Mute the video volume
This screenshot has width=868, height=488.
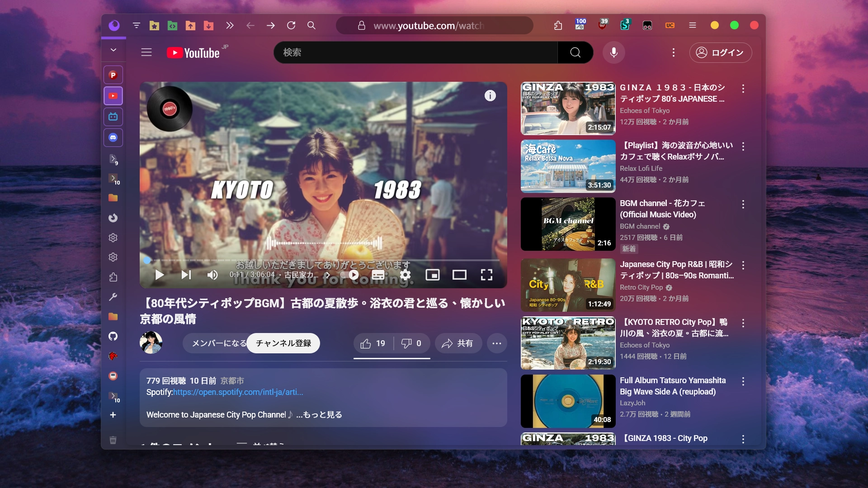212,275
